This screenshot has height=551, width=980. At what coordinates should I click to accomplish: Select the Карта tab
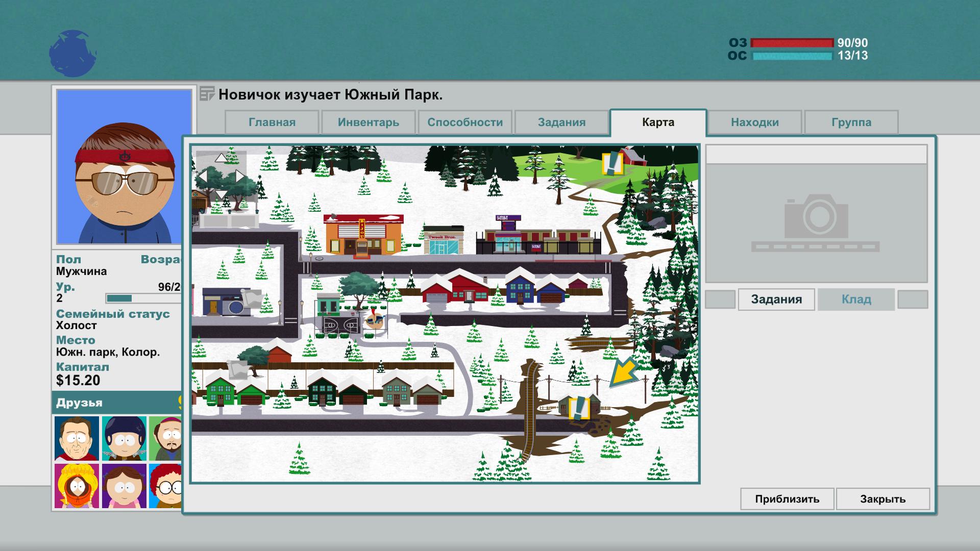point(658,122)
